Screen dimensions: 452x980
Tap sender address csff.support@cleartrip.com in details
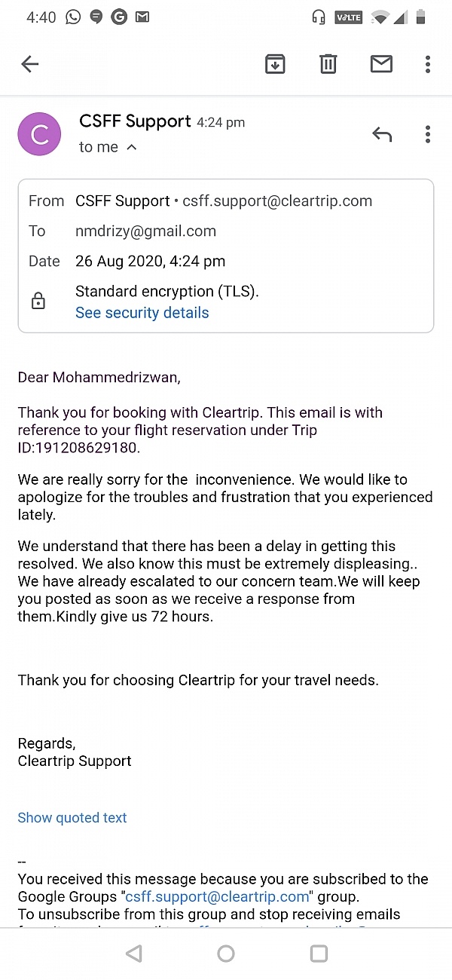(x=277, y=201)
